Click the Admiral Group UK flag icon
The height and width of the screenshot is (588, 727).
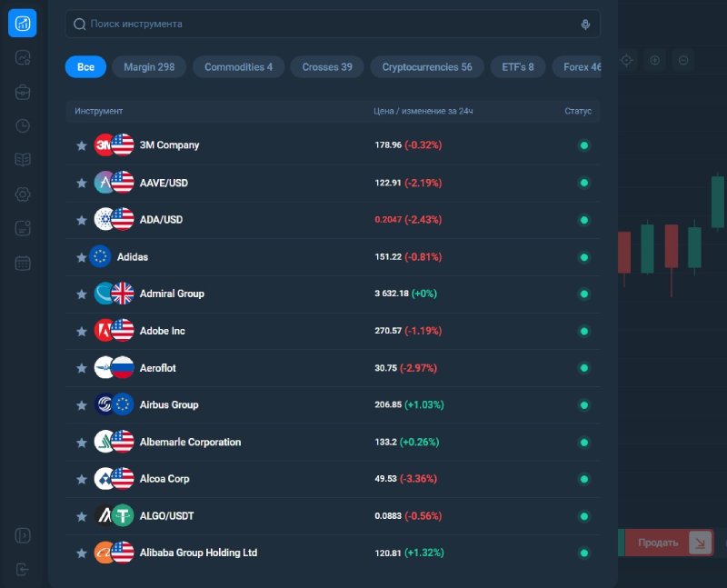point(123,294)
